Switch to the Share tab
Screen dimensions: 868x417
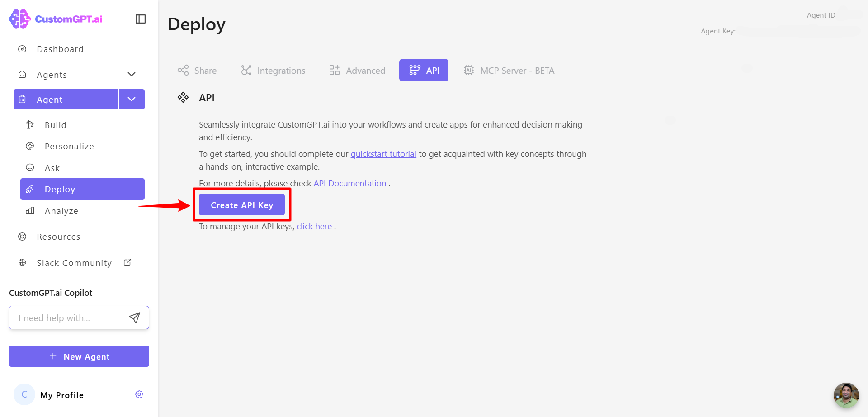click(x=197, y=70)
